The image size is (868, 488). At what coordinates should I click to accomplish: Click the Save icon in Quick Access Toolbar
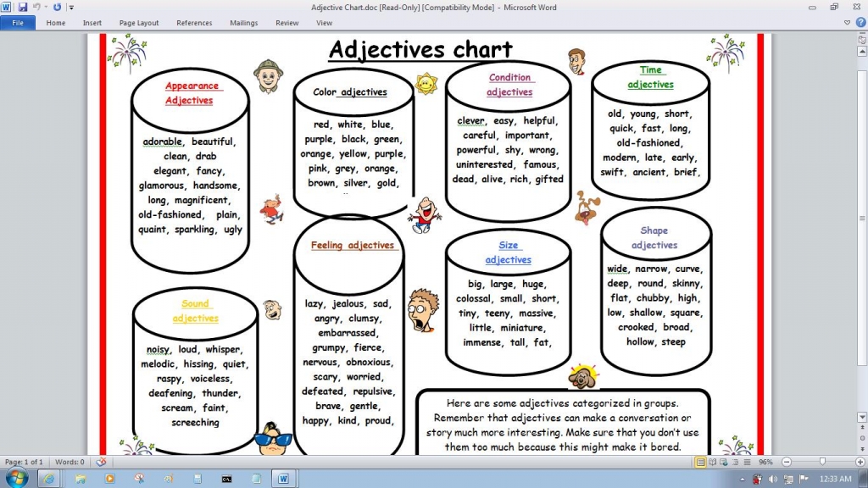pos(23,7)
